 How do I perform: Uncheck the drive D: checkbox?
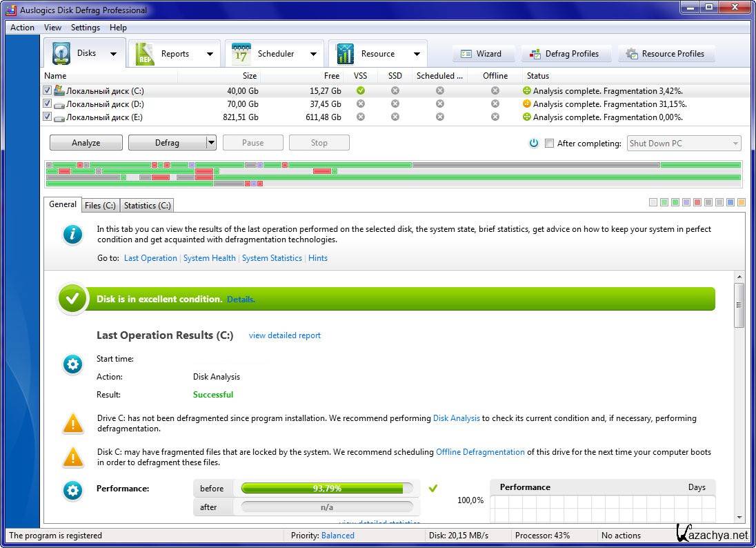tap(48, 104)
